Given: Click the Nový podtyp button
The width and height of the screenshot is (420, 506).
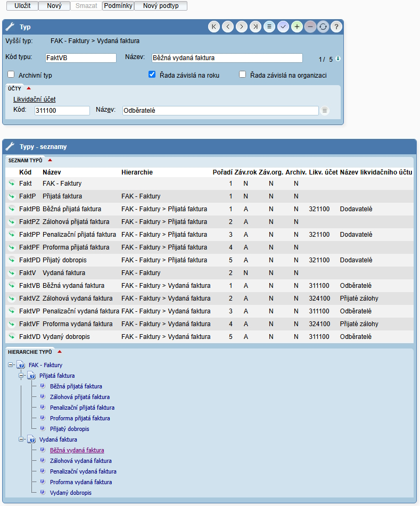Looking at the screenshot, I should 161,6.
